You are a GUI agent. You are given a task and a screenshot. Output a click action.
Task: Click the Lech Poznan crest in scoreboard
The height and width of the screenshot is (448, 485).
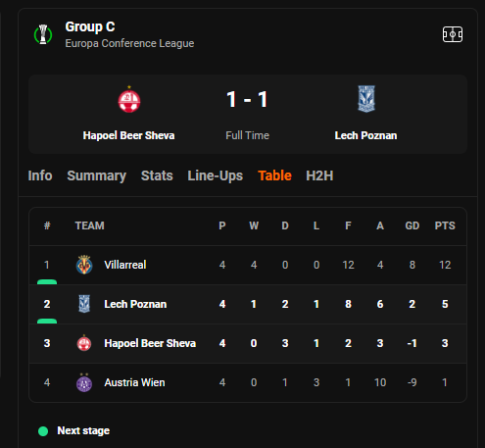click(x=366, y=99)
